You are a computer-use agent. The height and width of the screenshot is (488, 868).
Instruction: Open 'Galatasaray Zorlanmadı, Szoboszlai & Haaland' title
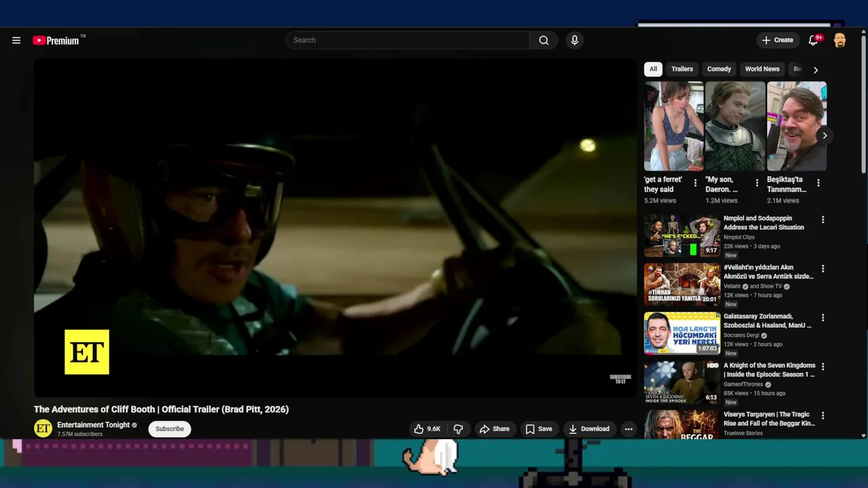coord(768,321)
